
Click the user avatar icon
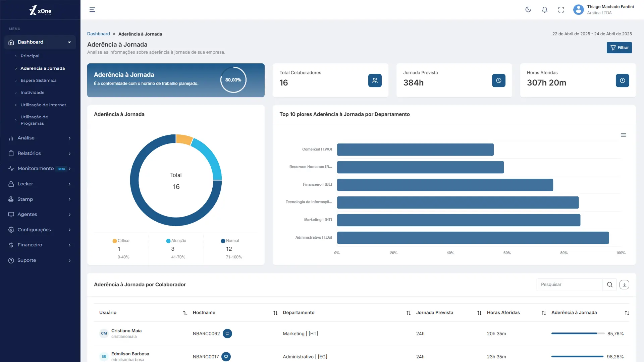click(x=578, y=10)
